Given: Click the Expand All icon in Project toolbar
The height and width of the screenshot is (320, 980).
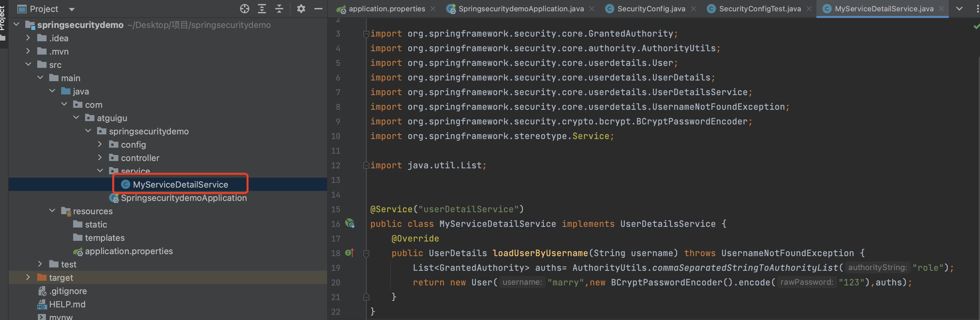Looking at the screenshot, I should [x=262, y=9].
